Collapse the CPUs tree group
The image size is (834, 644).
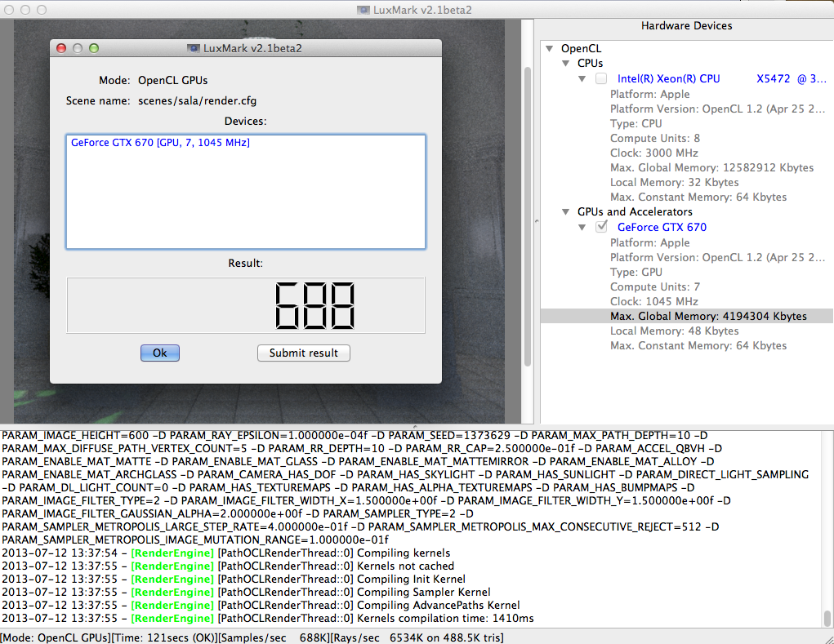tap(566, 63)
